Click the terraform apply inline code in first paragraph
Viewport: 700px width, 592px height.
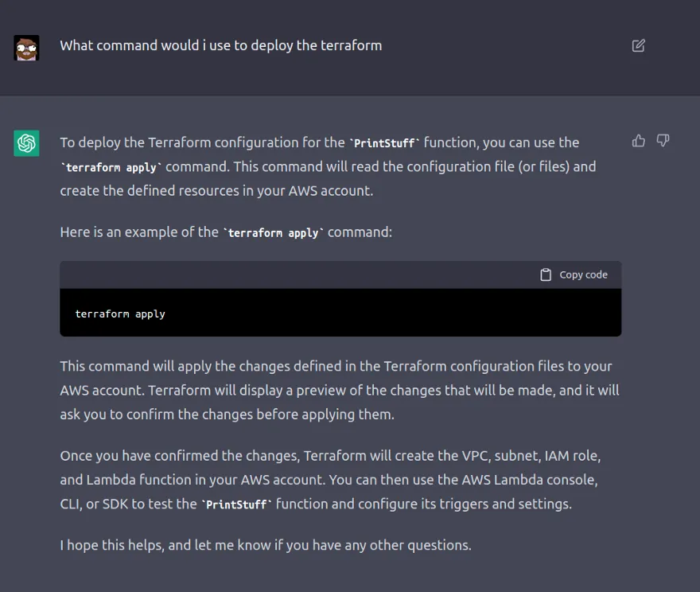coord(112,167)
